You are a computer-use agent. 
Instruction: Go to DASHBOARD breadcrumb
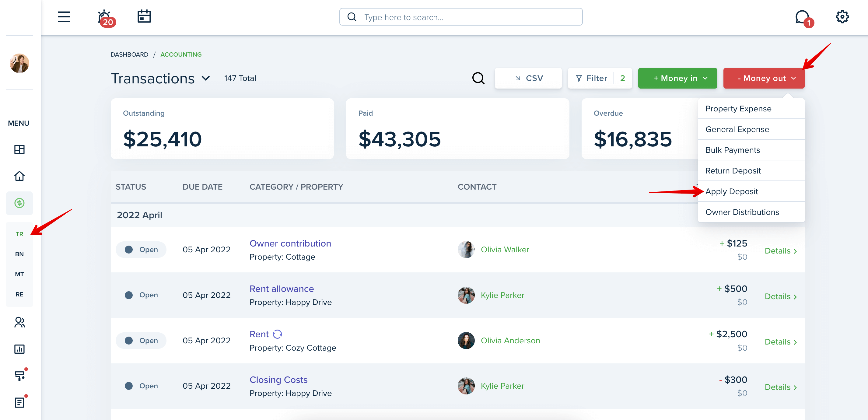point(129,54)
